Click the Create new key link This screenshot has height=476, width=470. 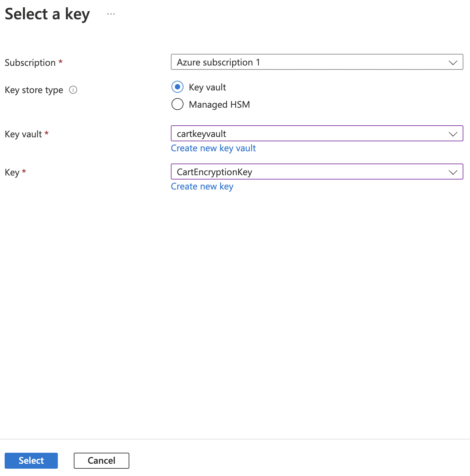coord(202,186)
